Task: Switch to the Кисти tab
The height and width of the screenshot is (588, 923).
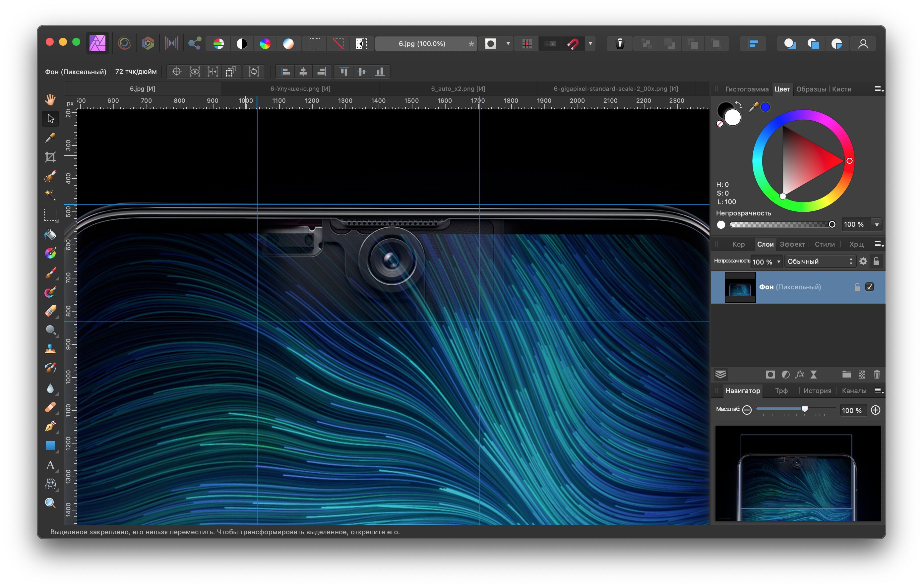Action: [x=842, y=89]
